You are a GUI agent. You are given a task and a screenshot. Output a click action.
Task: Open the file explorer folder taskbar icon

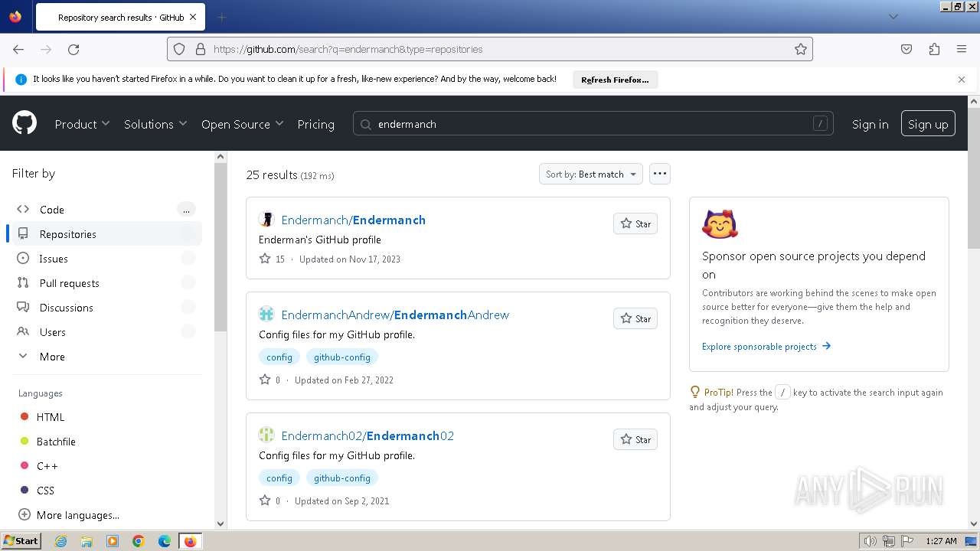(x=87, y=541)
